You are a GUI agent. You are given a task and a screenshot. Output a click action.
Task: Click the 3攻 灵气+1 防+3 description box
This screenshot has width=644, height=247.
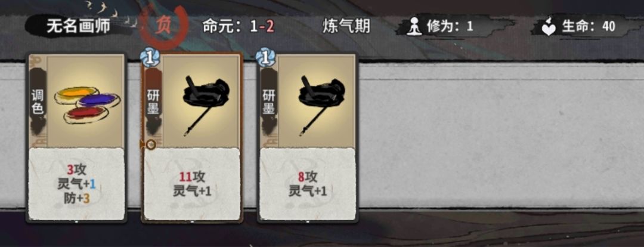pos(76,184)
